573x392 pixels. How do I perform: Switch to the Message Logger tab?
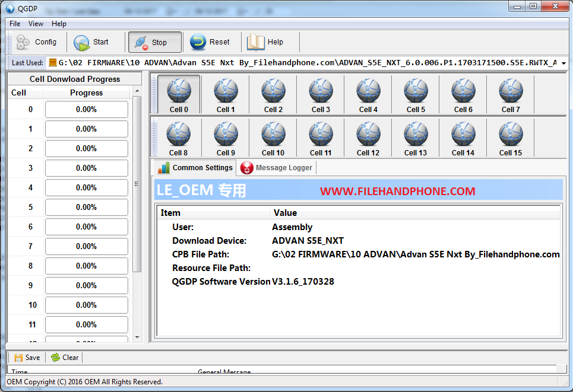coord(277,168)
